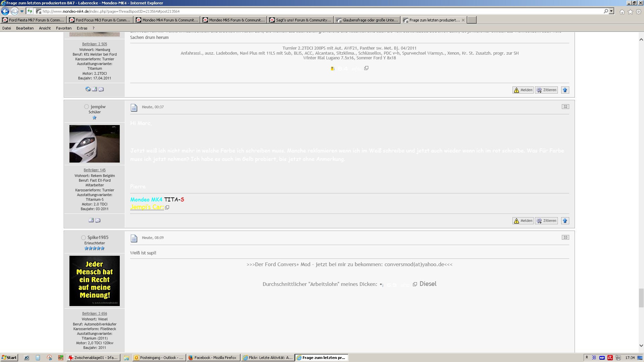Click the vertical page scrollbar thumb

point(641,298)
